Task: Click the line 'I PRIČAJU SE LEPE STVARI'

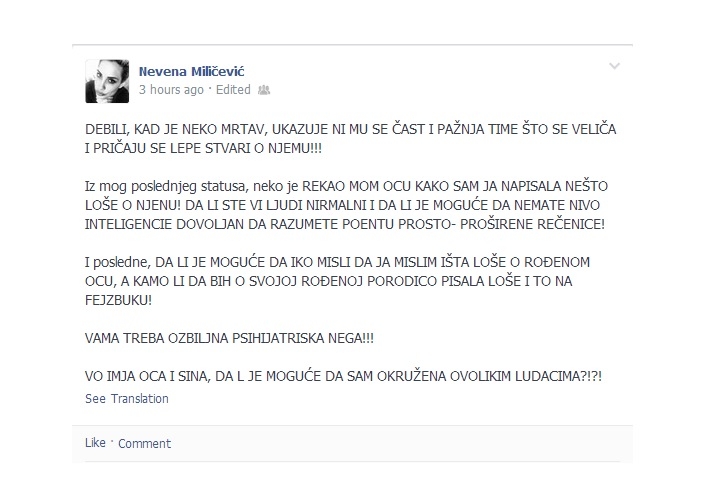Action: click(203, 148)
